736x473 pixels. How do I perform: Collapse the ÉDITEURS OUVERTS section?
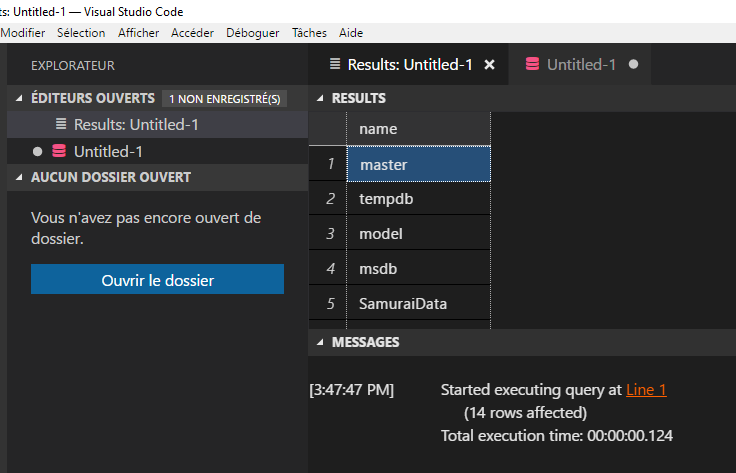pyautogui.click(x=19, y=98)
